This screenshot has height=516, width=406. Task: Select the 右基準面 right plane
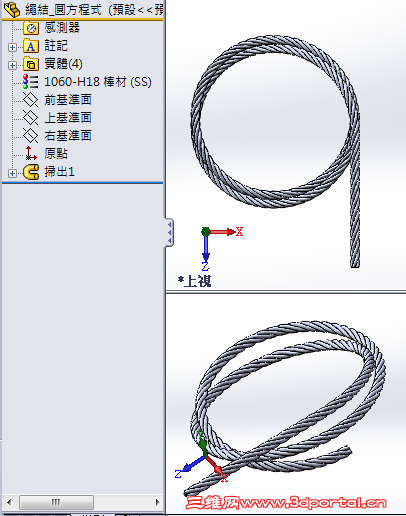pyautogui.click(x=68, y=136)
